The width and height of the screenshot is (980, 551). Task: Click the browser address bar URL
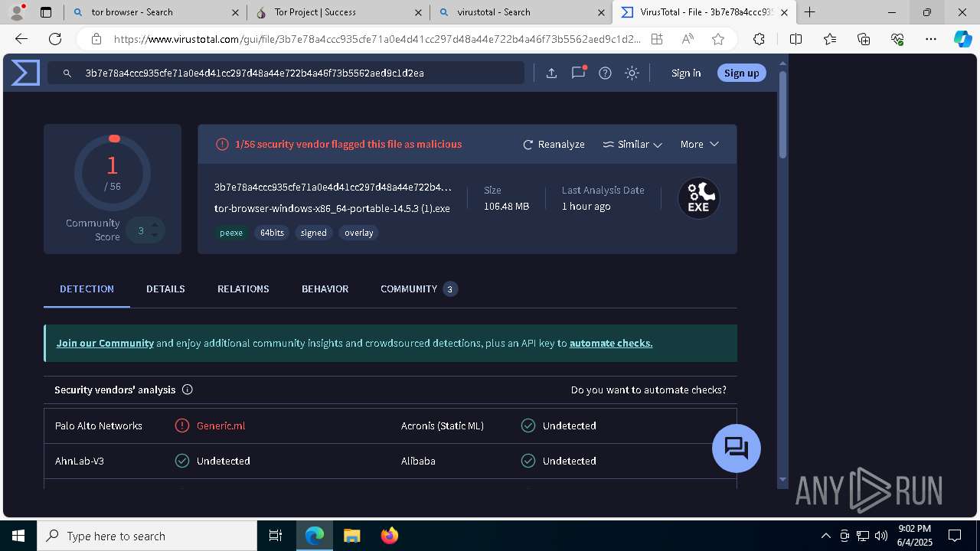pos(377,39)
